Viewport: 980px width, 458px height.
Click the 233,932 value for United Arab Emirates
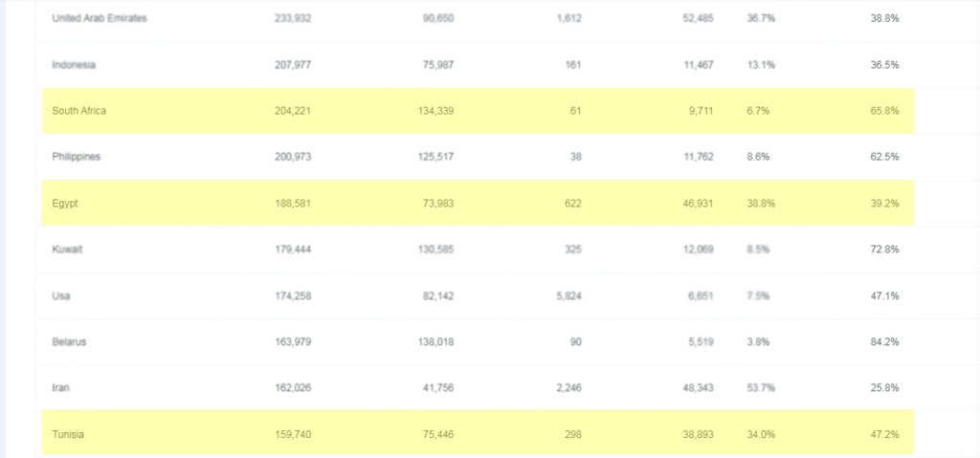tap(293, 18)
